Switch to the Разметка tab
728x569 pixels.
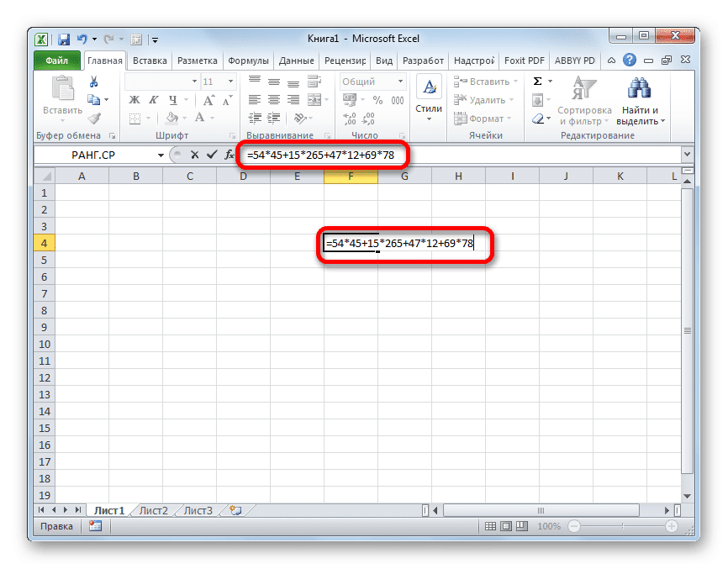198,61
